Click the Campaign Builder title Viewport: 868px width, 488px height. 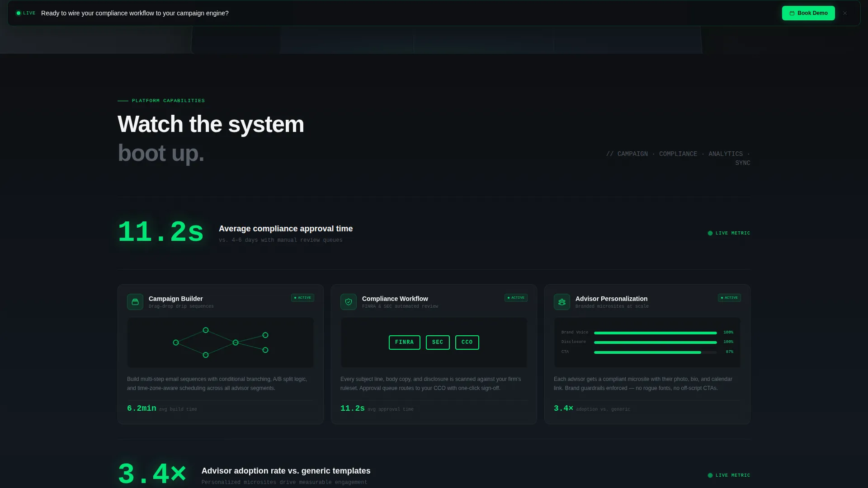175,299
